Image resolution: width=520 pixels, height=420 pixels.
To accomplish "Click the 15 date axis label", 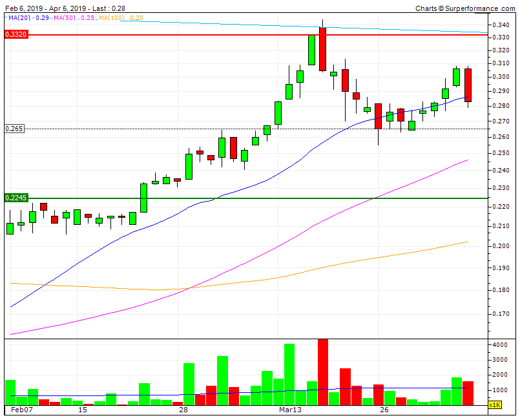I will [83, 410].
